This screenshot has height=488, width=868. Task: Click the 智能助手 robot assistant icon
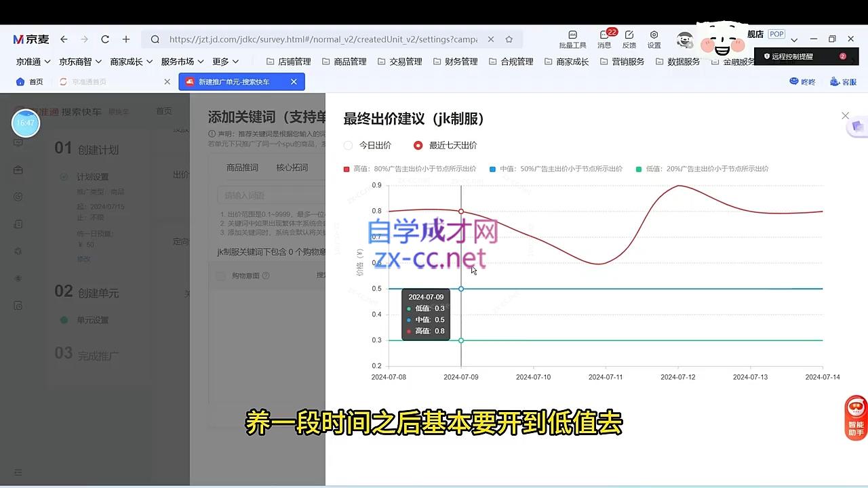tap(856, 417)
